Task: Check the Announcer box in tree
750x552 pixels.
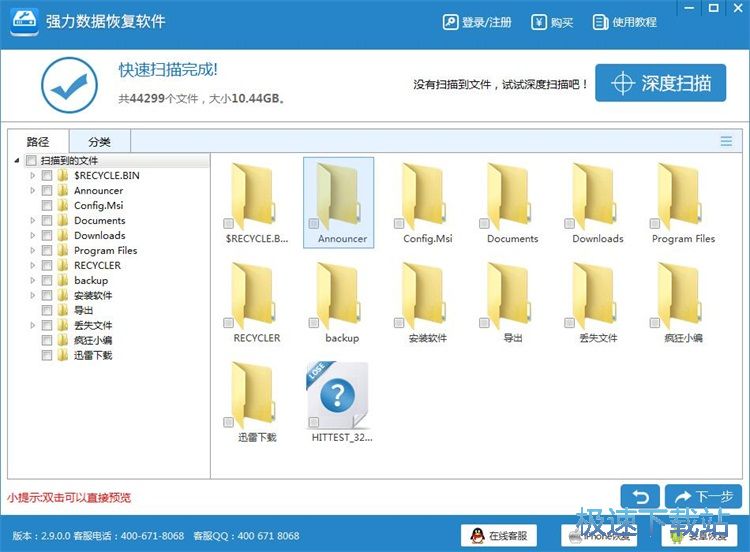Action: pos(47,190)
